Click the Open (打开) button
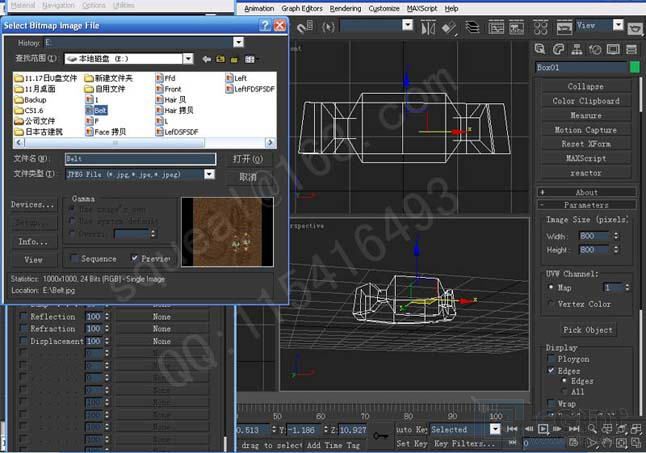 pyautogui.click(x=248, y=159)
